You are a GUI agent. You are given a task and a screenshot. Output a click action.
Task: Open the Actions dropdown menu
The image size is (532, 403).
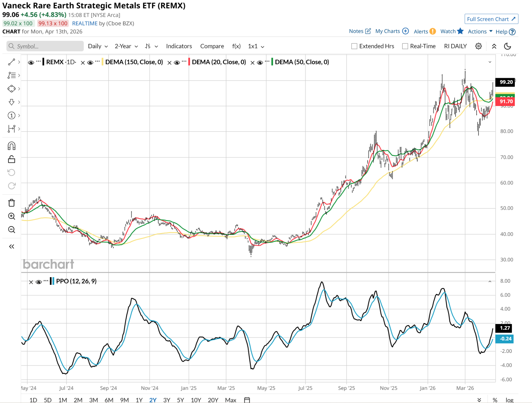pyautogui.click(x=480, y=31)
